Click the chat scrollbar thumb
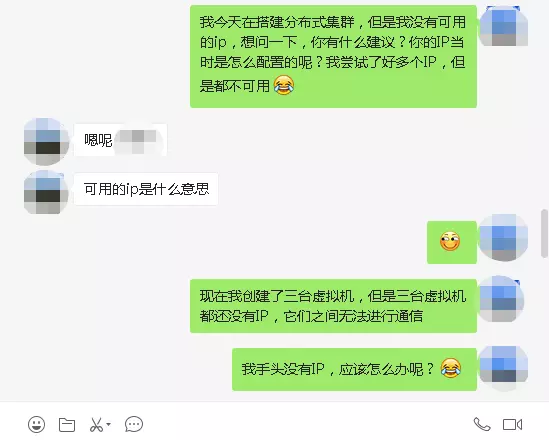The image size is (549, 440). point(544,233)
